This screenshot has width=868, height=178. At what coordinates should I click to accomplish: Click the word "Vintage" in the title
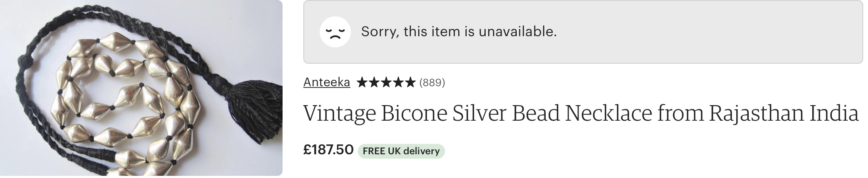pos(340,114)
